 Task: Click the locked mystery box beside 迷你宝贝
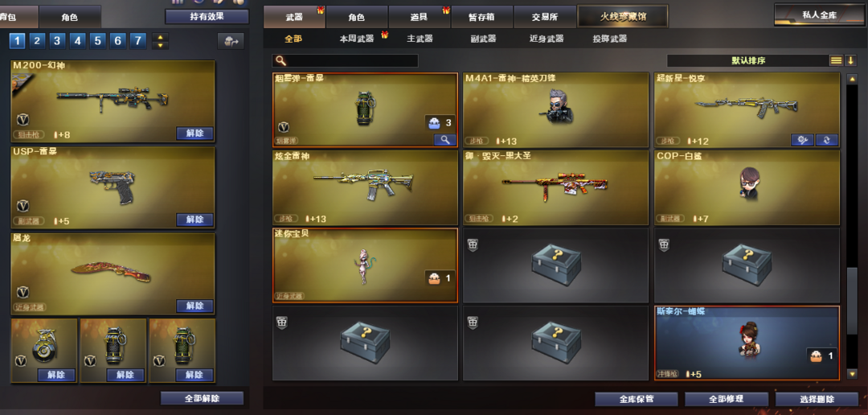[x=555, y=265]
